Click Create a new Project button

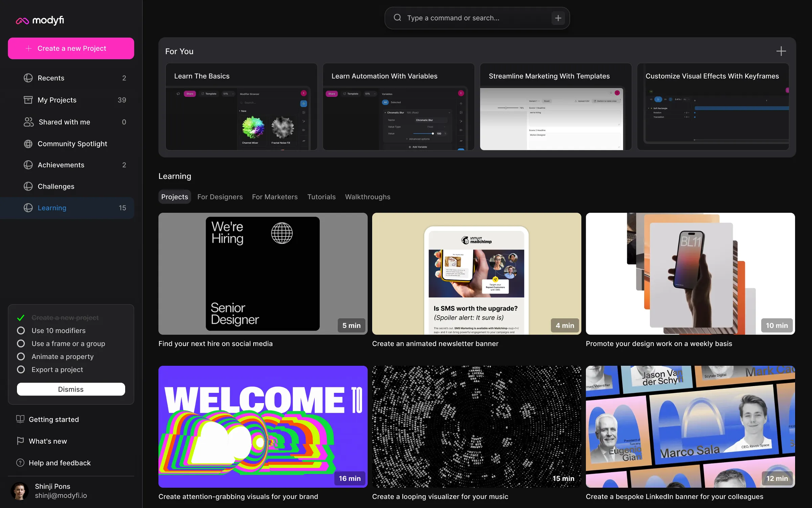(x=71, y=48)
